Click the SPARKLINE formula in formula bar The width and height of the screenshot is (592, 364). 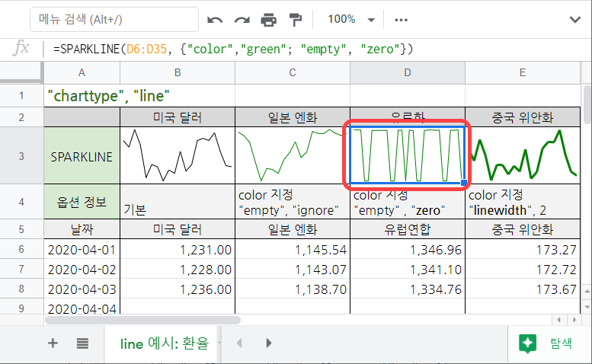pyautogui.click(x=233, y=49)
